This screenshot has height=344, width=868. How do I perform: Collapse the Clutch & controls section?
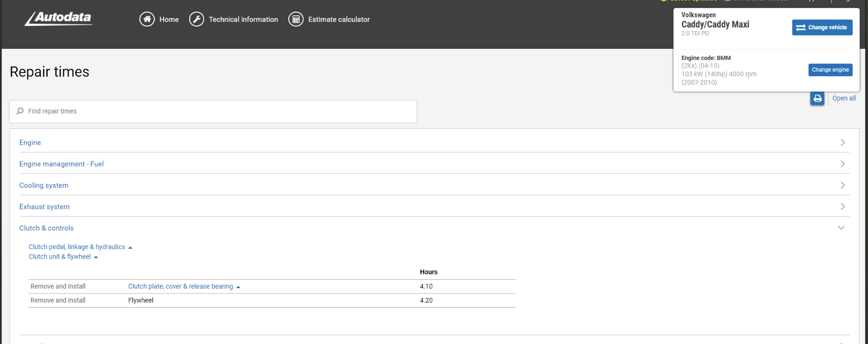tap(841, 228)
